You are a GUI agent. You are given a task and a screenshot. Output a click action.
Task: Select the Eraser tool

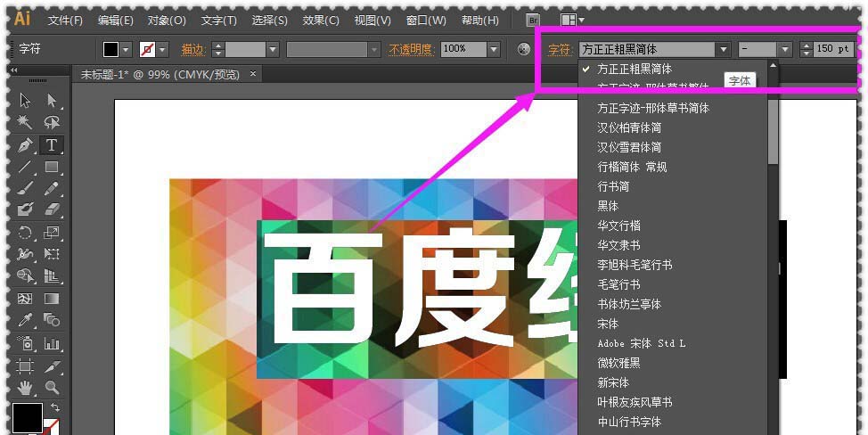(52, 209)
